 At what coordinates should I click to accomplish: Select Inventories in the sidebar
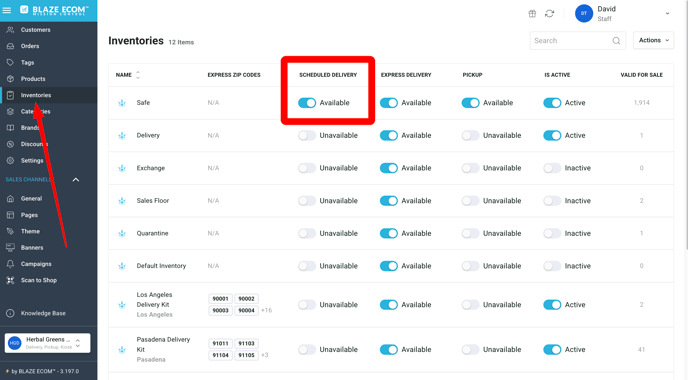tap(36, 95)
